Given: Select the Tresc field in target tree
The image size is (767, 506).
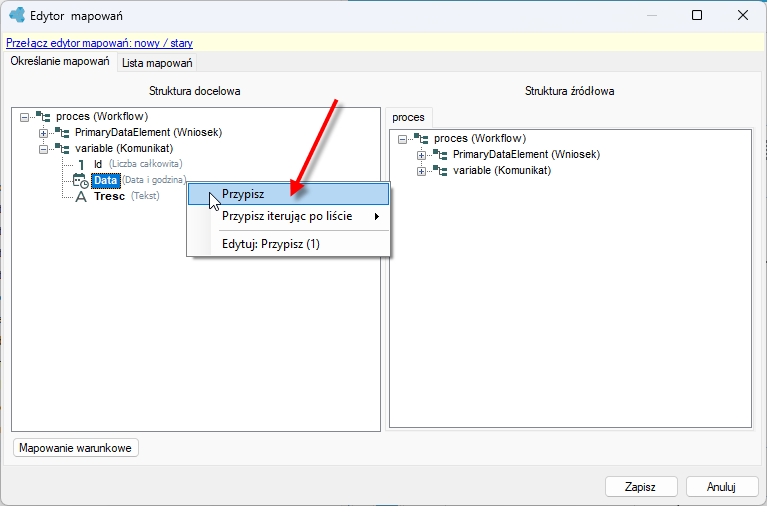Looking at the screenshot, I should point(110,196).
